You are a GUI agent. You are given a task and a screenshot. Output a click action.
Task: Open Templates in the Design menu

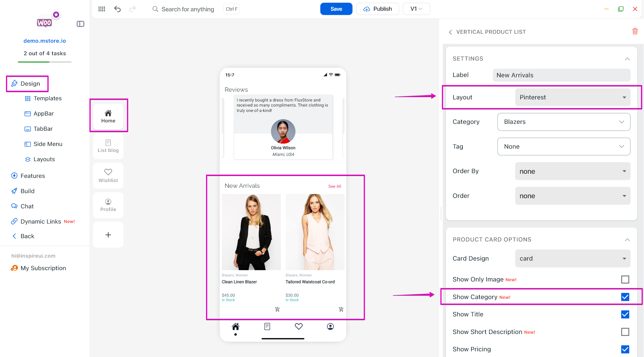coord(47,98)
